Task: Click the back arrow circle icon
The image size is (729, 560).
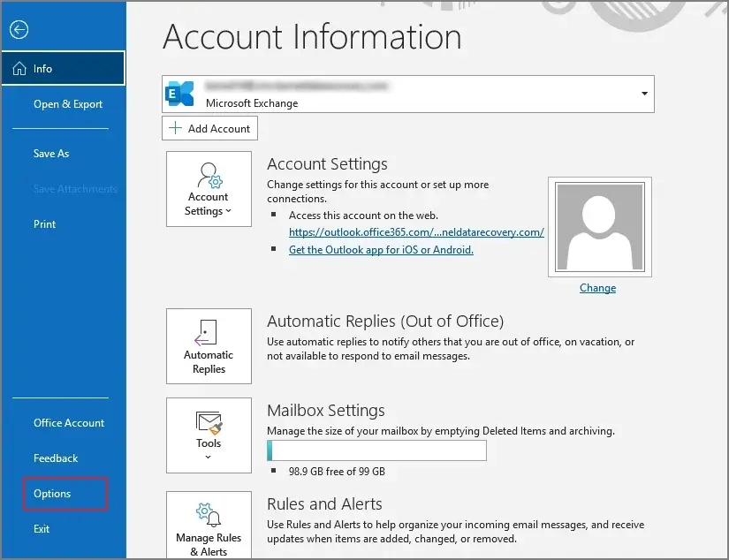Action: [19, 30]
